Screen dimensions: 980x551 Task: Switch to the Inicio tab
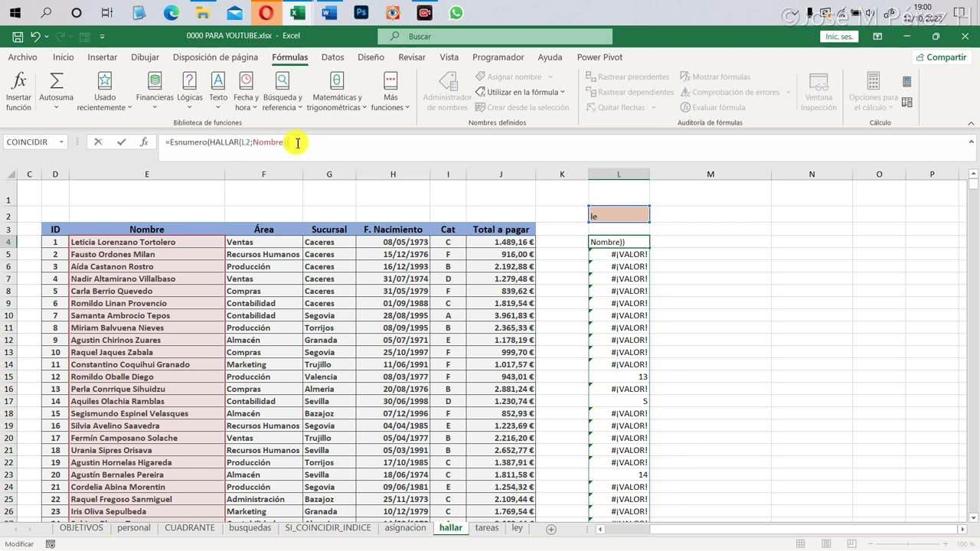point(64,57)
